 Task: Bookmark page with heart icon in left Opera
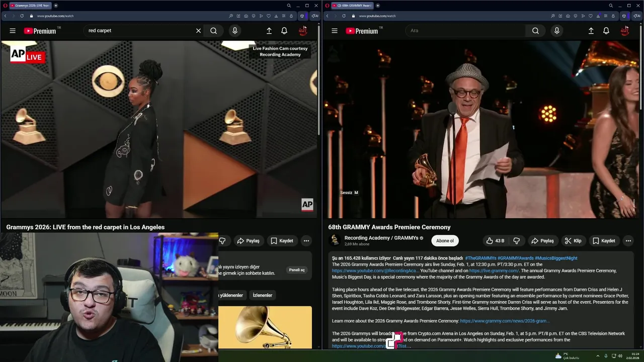click(x=268, y=16)
